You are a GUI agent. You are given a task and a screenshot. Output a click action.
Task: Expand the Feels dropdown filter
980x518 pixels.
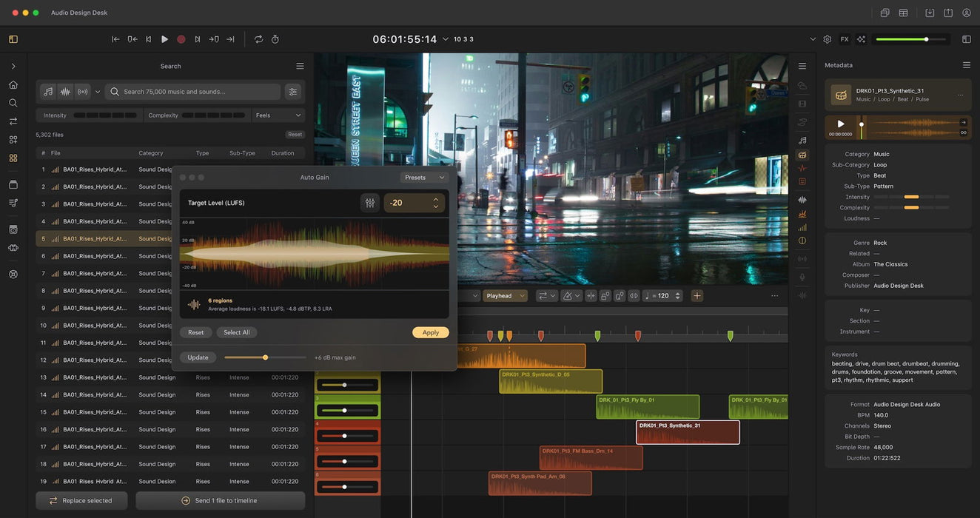278,115
